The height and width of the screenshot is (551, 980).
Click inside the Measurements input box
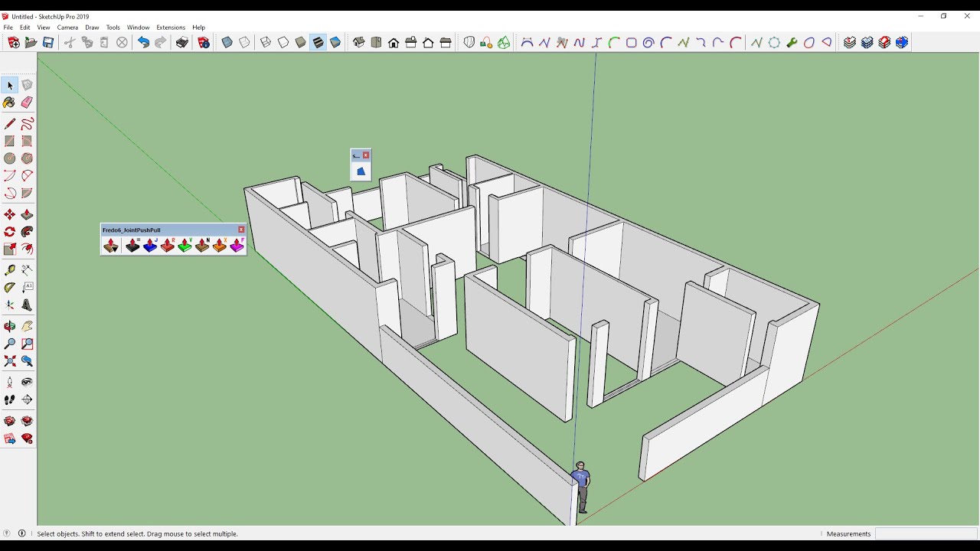pos(925,533)
